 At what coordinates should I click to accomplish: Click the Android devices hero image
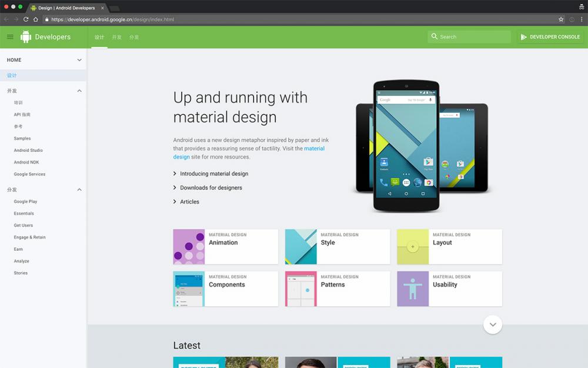click(422, 145)
